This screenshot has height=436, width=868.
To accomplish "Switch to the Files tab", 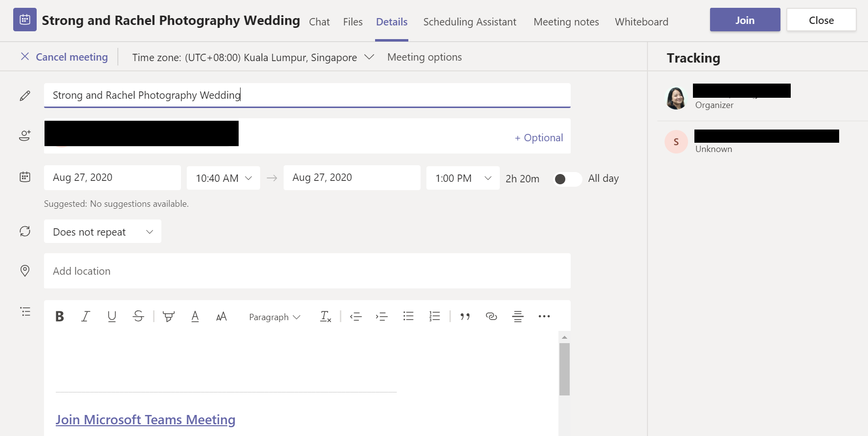I will point(353,22).
